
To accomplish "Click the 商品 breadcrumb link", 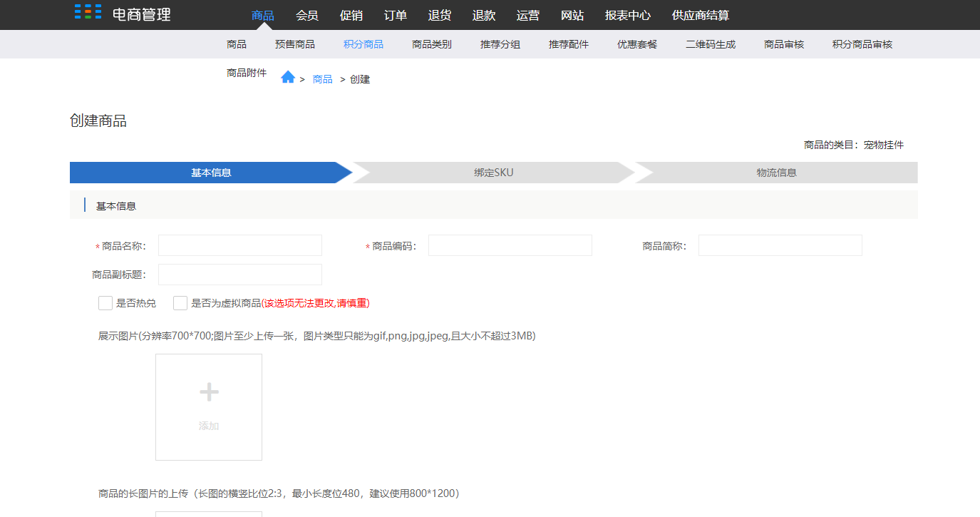I will pyautogui.click(x=323, y=79).
